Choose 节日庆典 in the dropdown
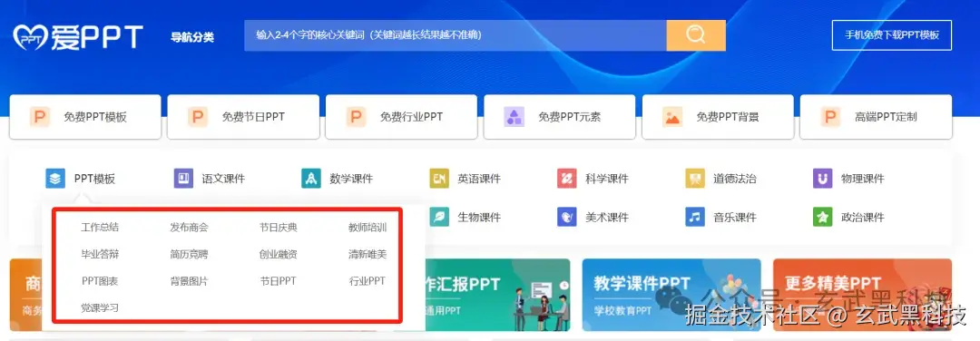 coord(279,228)
